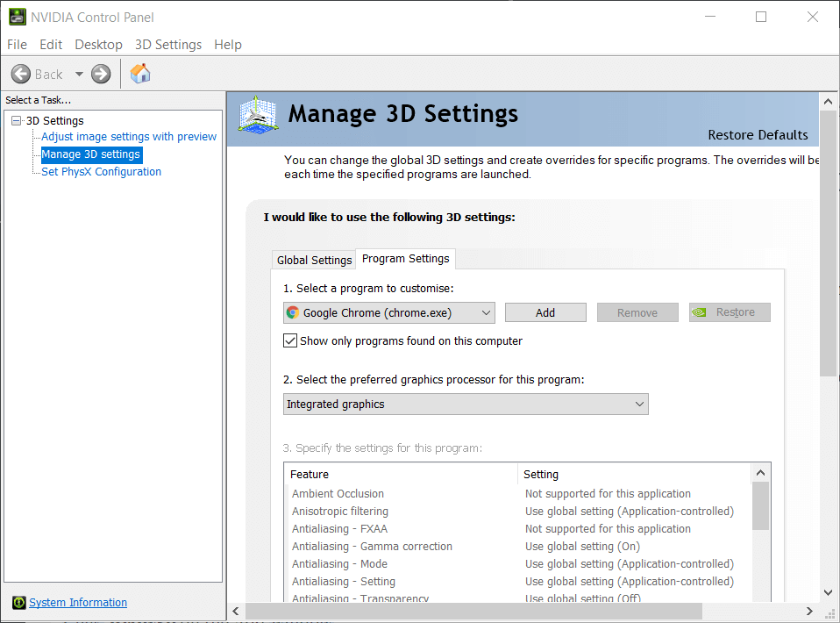Maximize the NVIDIA Control Panel window

[x=761, y=17]
